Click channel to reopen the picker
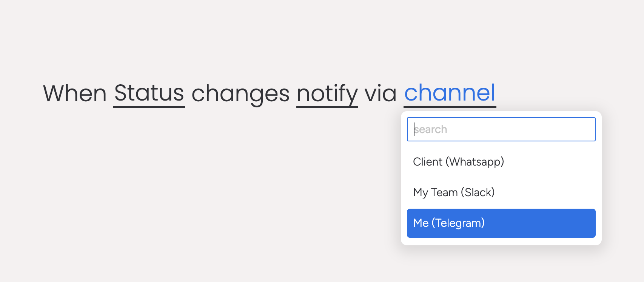Screen dimensions: 644x282 coord(450,93)
